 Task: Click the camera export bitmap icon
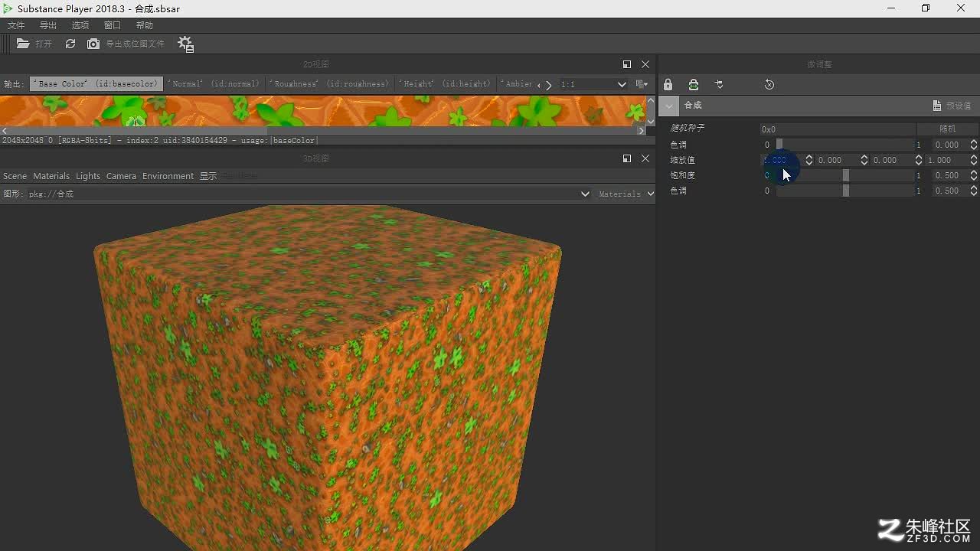tap(93, 44)
